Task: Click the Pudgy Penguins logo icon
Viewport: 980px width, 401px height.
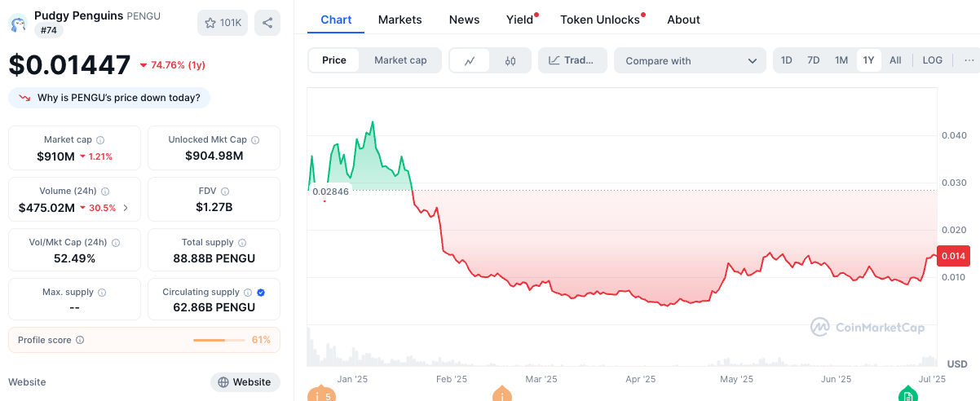Action: point(18,23)
